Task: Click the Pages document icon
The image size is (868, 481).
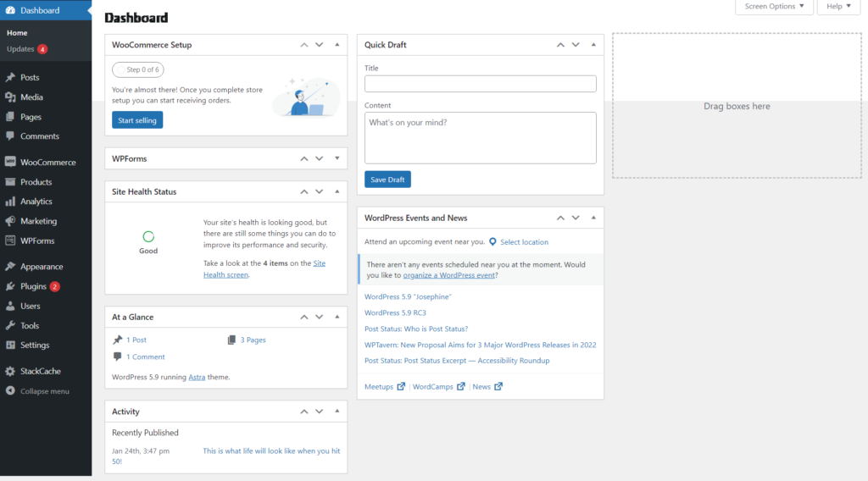Action: [10, 117]
